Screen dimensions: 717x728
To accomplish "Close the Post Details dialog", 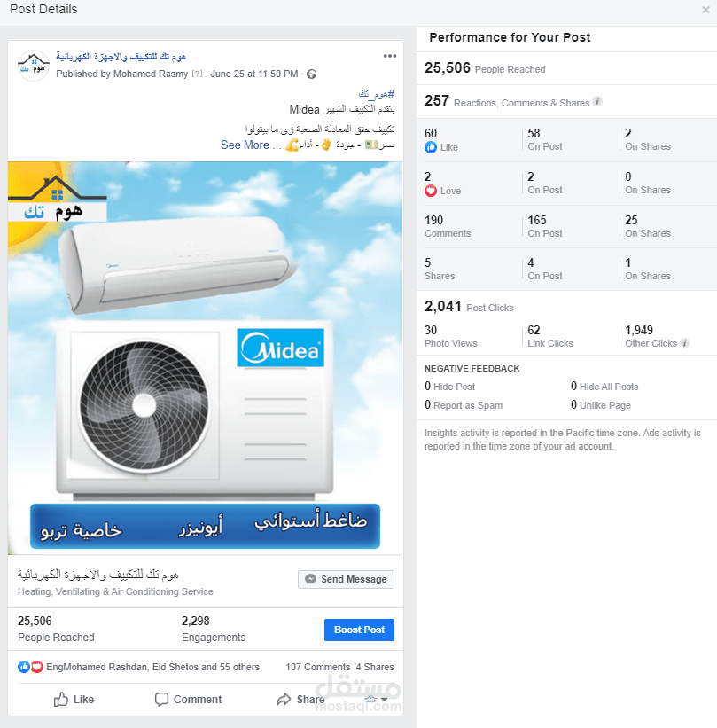I will point(705,10).
